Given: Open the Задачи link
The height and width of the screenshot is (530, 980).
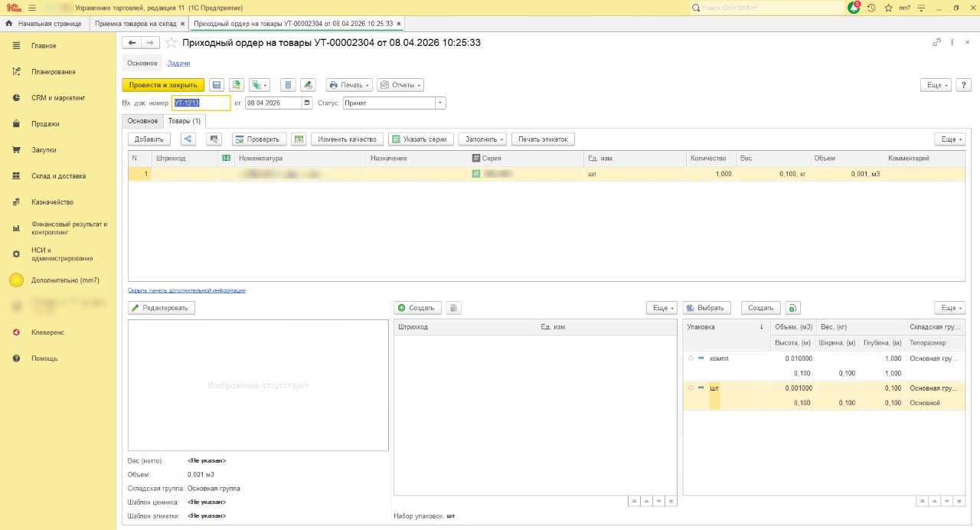Looking at the screenshot, I should (x=179, y=63).
